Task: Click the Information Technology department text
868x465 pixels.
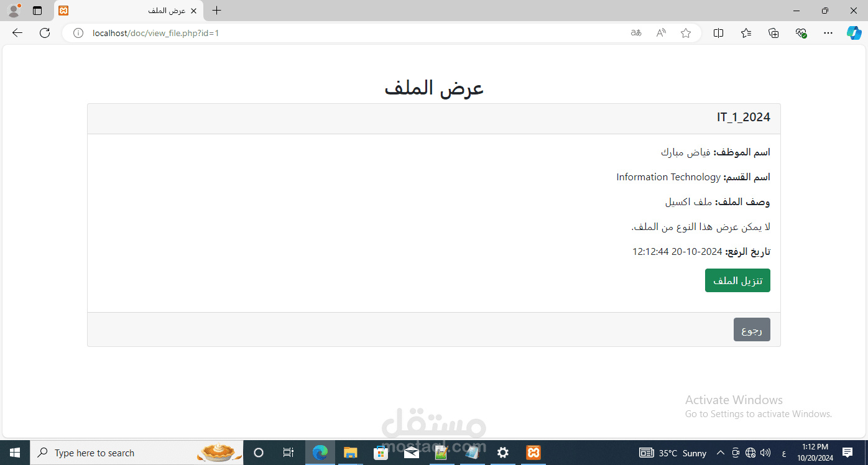Action: coord(668,177)
